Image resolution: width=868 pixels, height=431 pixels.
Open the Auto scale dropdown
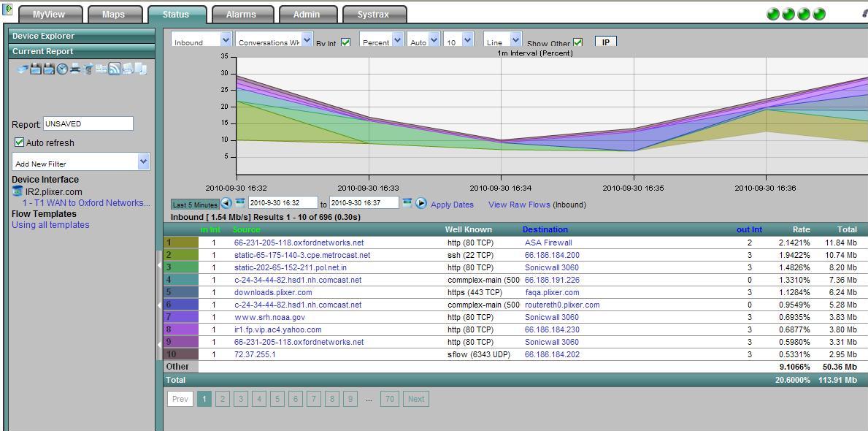pyautogui.click(x=423, y=40)
